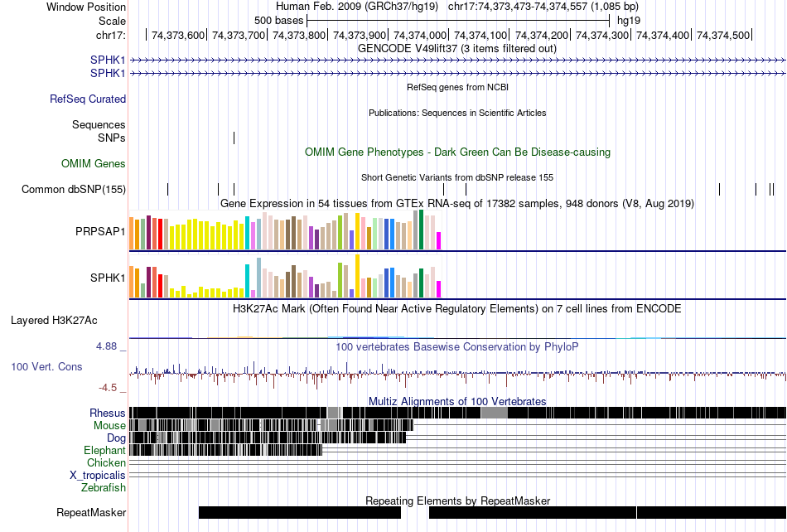The width and height of the screenshot is (787, 532).
Task: Click the Layered H3K27Ac track label
Action: click(54, 320)
